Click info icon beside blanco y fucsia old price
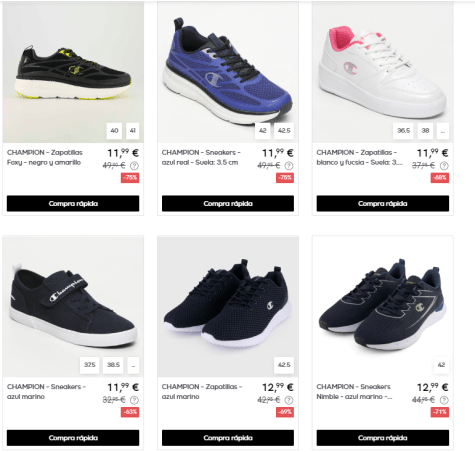The width and height of the screenshot is (475, 452). point(444,166)
